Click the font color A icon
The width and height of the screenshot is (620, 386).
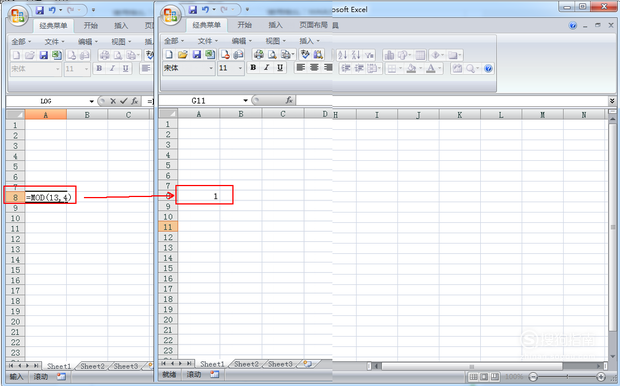[431, 68]
